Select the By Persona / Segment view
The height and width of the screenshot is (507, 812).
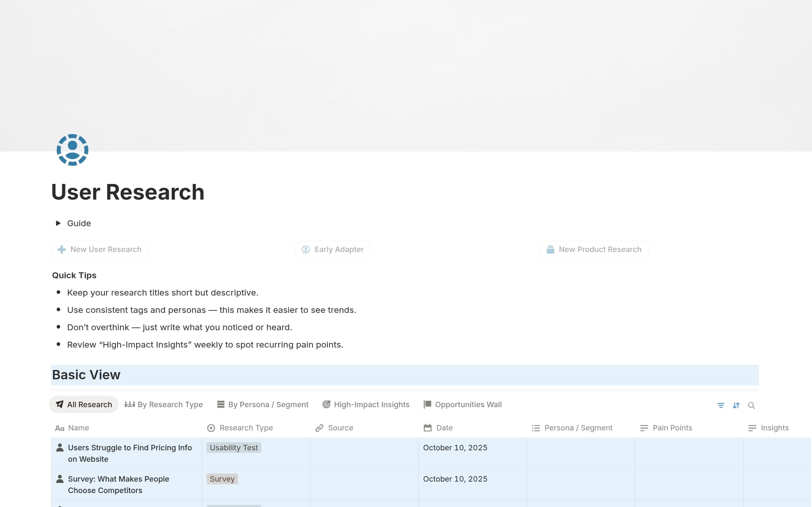[x=262, y=404]
